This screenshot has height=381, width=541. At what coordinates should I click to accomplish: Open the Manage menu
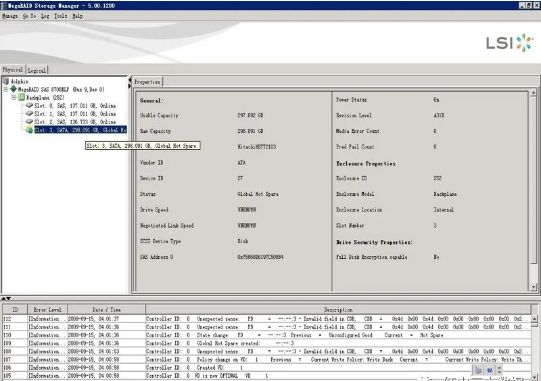point(10,16)
